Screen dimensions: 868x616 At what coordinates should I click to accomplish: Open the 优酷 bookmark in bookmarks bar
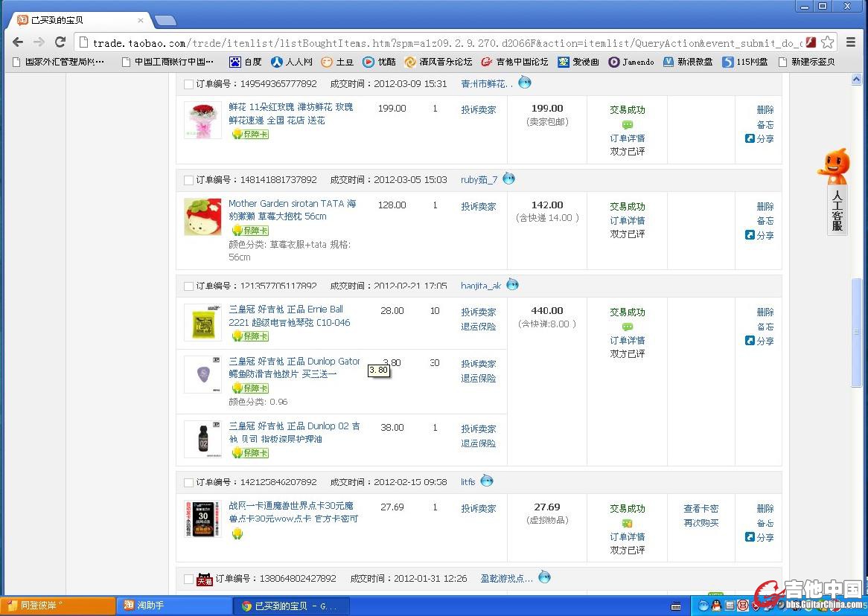click(380, 62)
